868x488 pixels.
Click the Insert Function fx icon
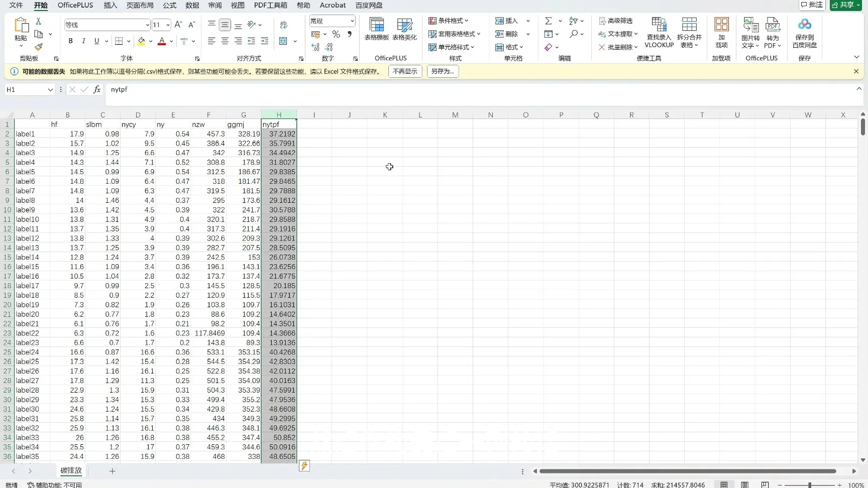pos(97,89)
